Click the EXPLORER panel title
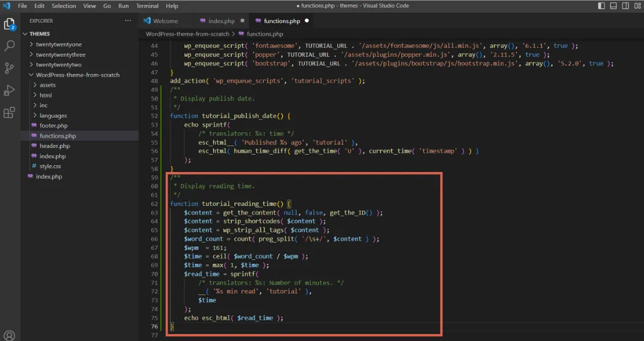The height and width of the screenshot is (341, 644). (x=41, y=21)
